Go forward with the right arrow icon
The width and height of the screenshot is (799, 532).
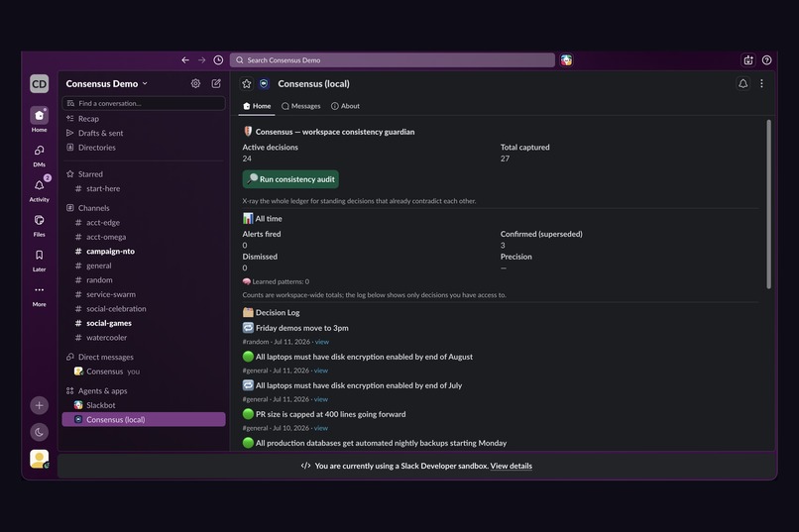202,60
